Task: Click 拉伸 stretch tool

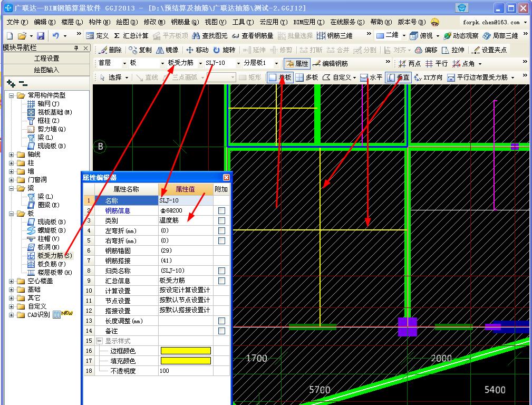Action: pos(453,50)
